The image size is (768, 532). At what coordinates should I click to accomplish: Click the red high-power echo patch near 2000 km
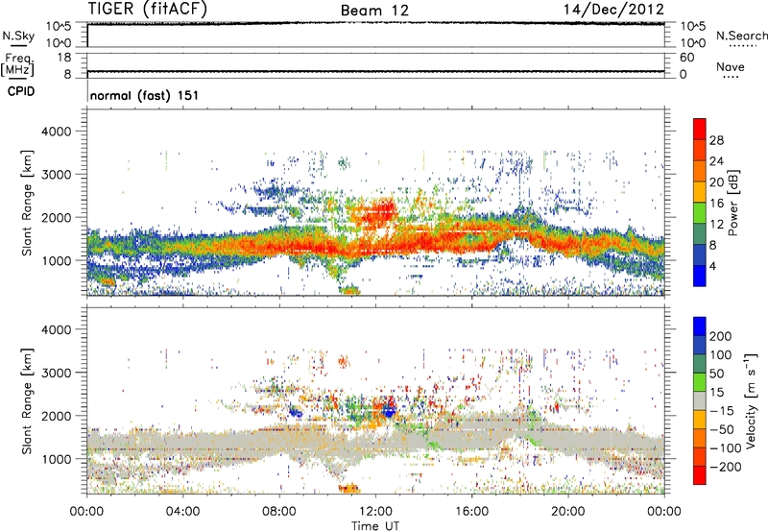click(375, 211)
